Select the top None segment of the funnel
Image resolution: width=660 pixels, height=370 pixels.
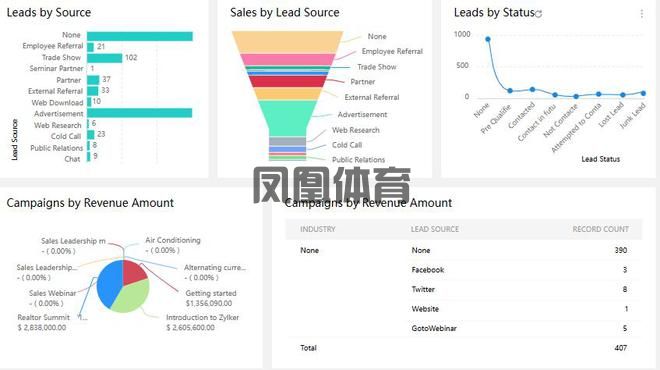pyautogui.click(x=287, y=42)
